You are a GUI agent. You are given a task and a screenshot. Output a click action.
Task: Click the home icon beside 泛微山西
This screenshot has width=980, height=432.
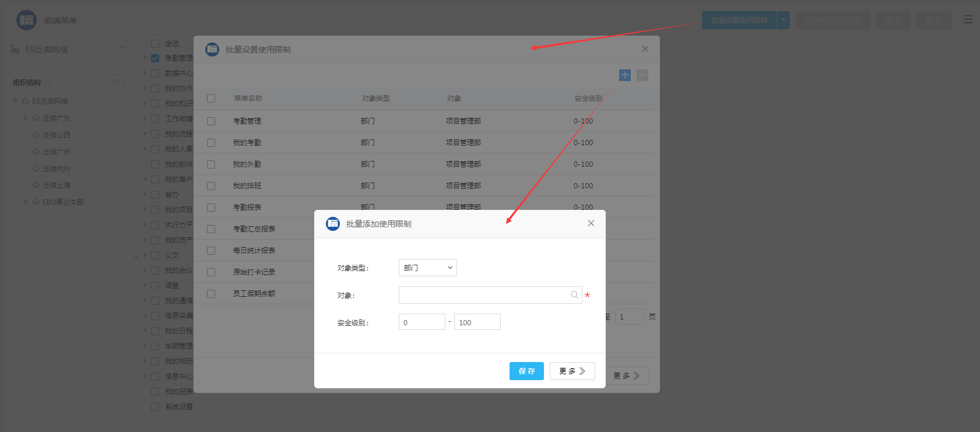(x=36, y=135)
